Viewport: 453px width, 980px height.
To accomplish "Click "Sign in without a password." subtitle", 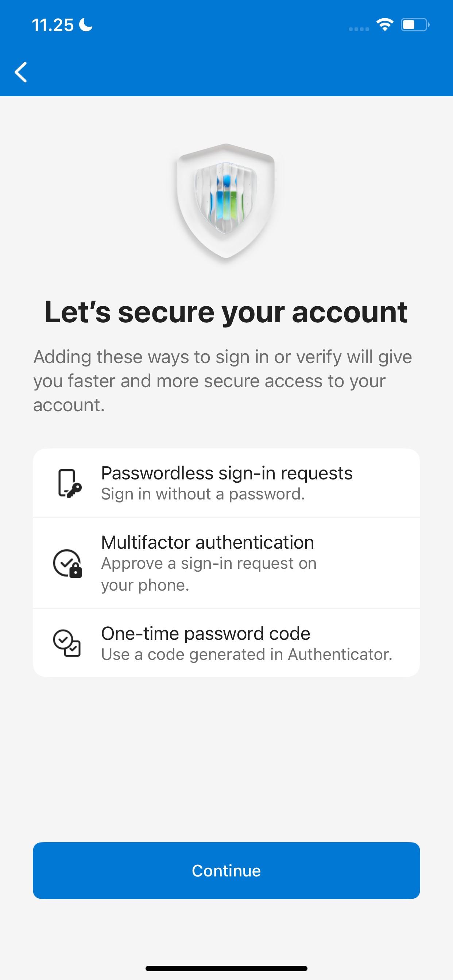I will coord(203,494).
